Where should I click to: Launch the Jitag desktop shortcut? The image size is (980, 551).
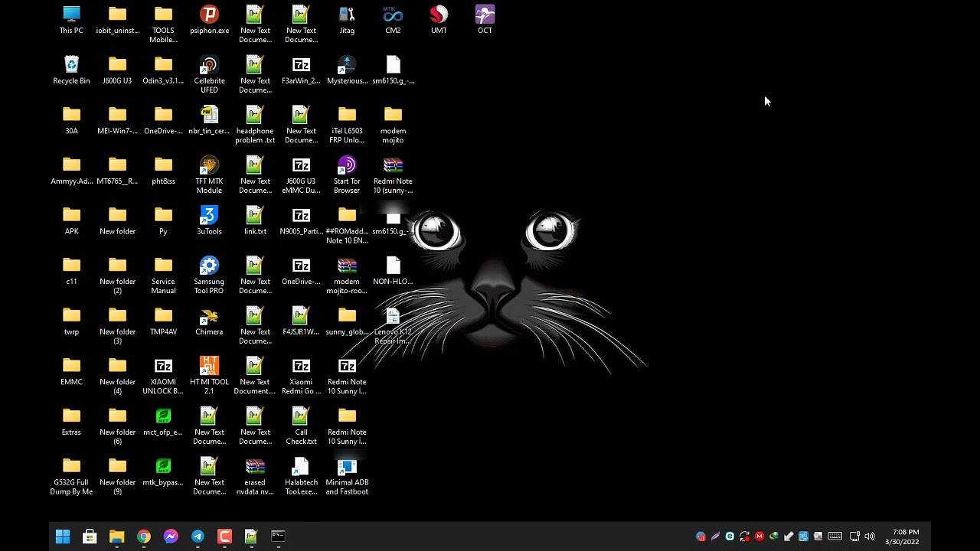[x=347, y=20]
